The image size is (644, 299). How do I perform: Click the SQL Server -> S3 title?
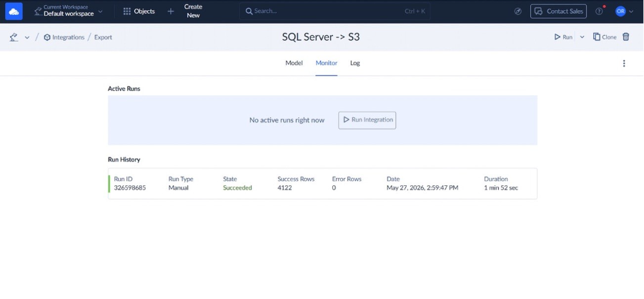pyautogui.click(x=321, y=37)
